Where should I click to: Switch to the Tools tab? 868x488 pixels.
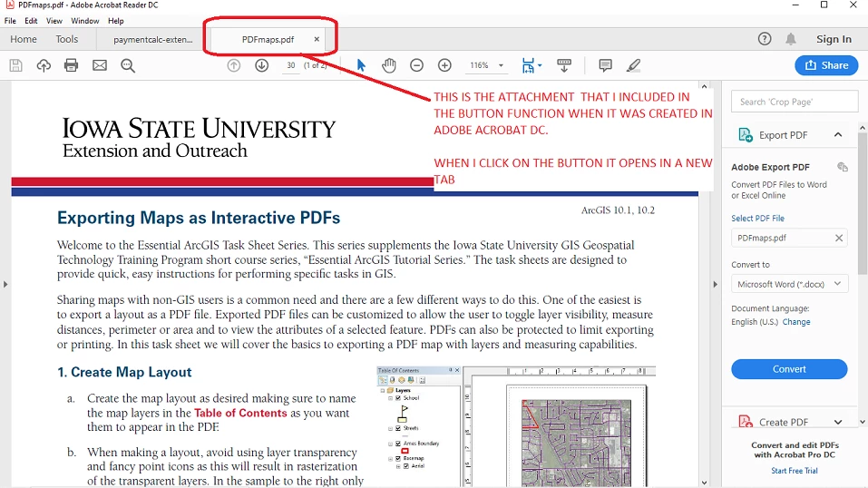click(66, 39)
